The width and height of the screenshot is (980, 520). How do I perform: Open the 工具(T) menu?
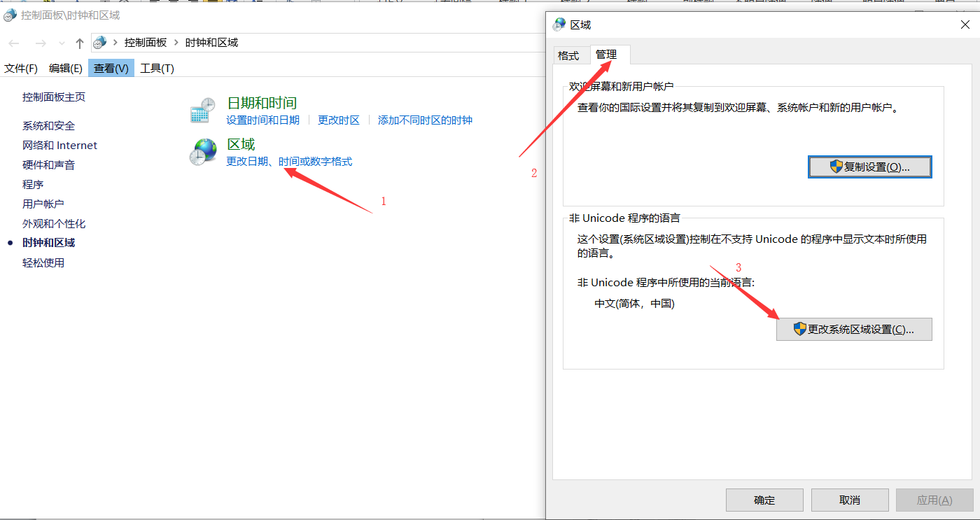(x=157, y=68)
